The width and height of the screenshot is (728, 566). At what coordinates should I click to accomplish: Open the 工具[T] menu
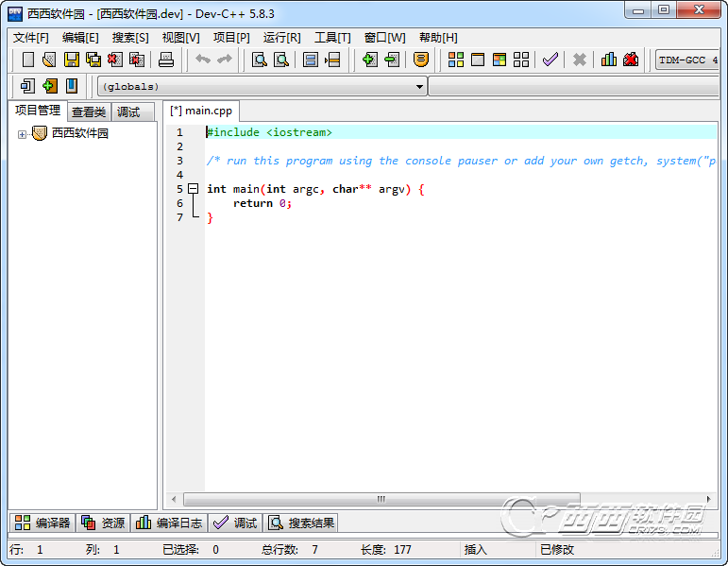click(332, 38)
